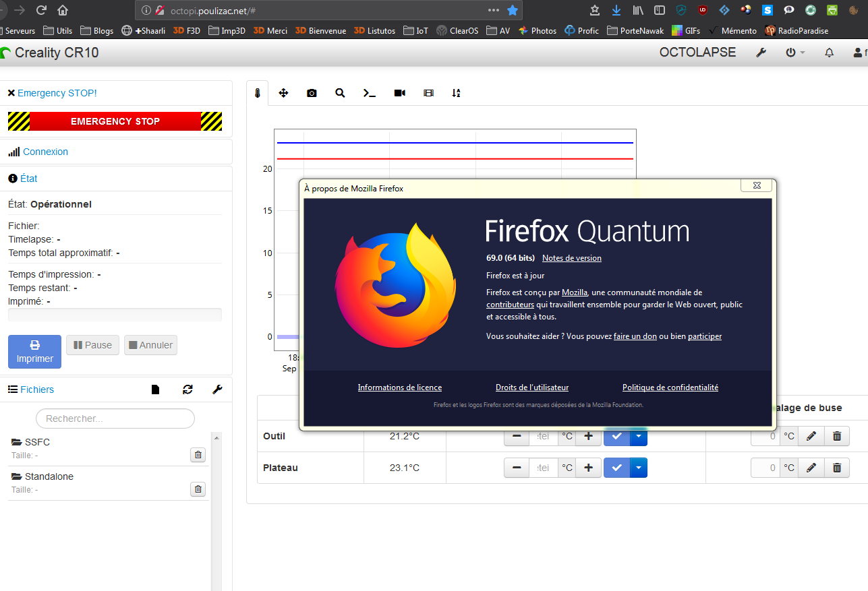The width and height of the screenshot is (868, 591).
Task: Collapse the Fichiers panel
Action: [x=37, y=390]
